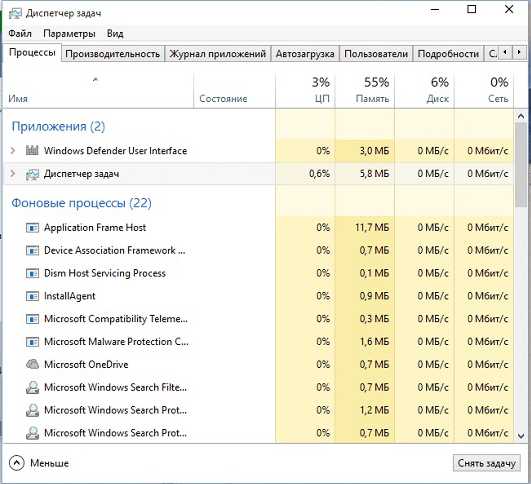Screen dimensions: 531x484
Task: Click the 0,9 МБ memory value
Action: [x=374, y=296]
